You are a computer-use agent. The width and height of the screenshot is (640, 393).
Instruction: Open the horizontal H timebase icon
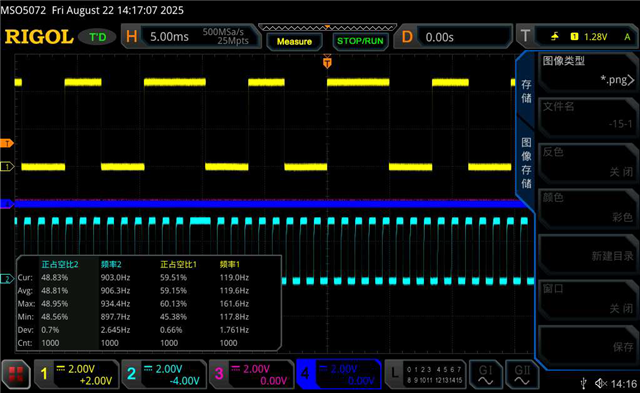click(131, 37)
